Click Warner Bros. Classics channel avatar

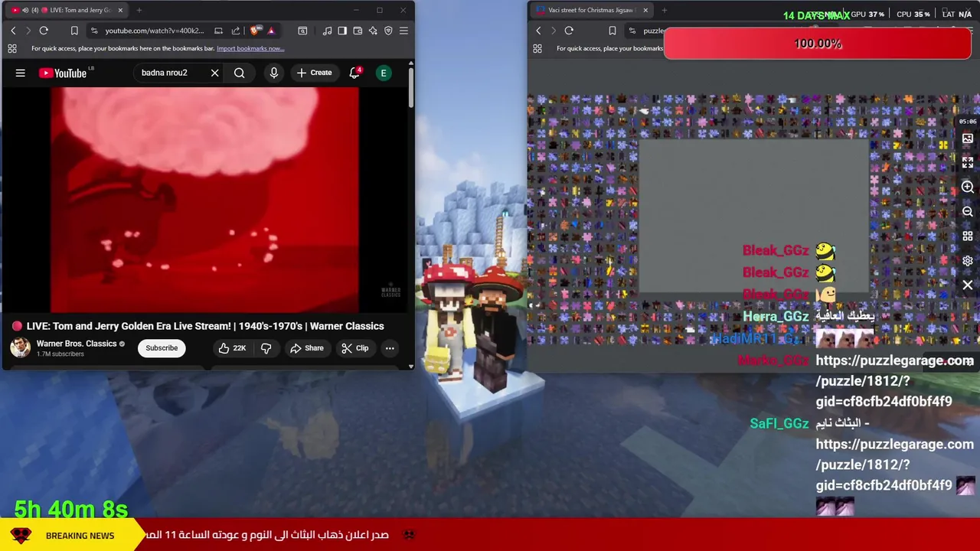tap(20, 347)
